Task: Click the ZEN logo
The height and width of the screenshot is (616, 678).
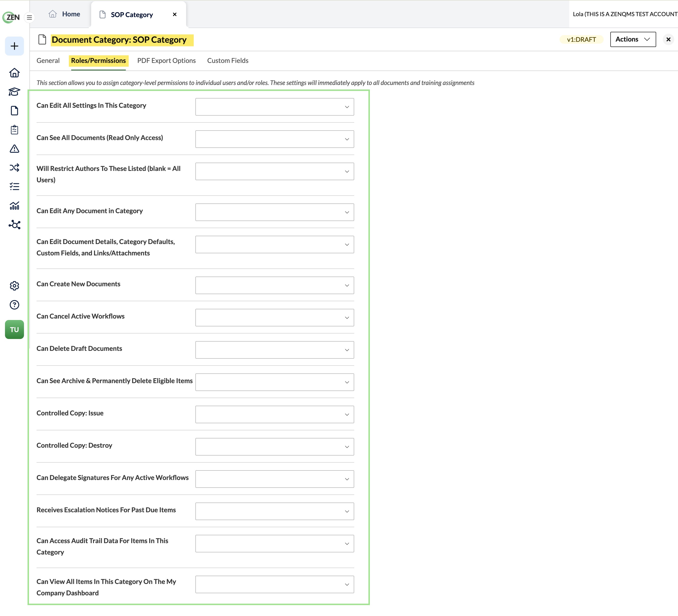Action: 11,17
